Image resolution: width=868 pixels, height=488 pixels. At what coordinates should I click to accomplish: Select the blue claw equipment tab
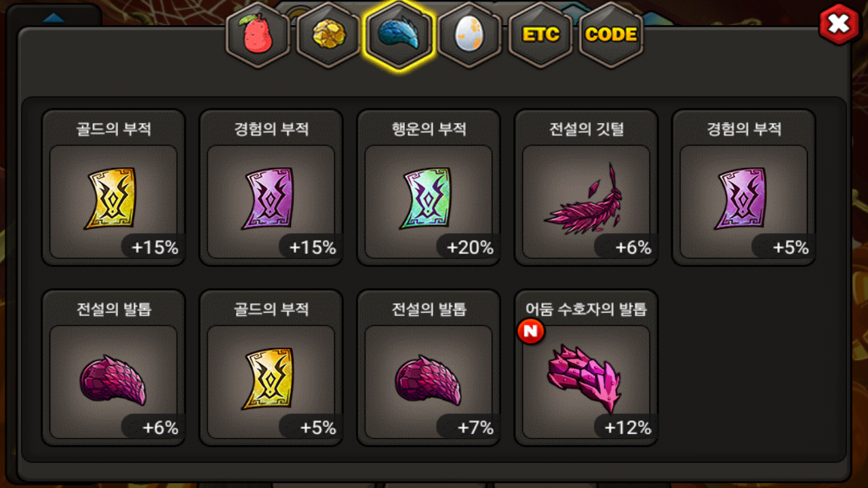399,35
